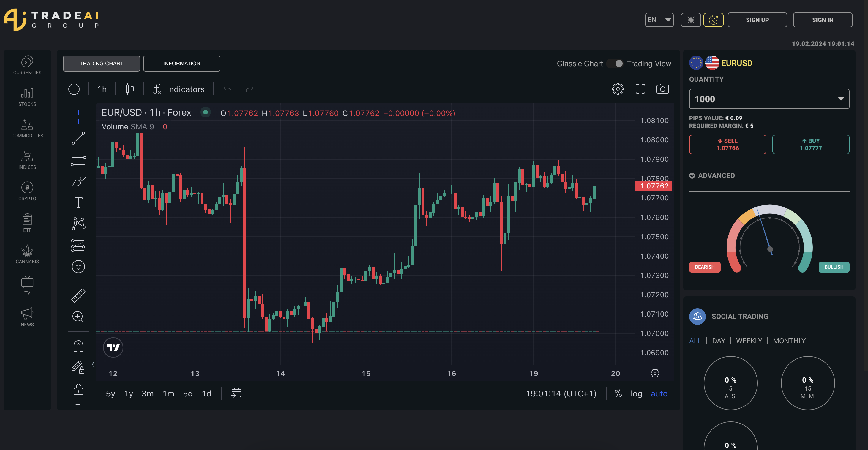
Task: Switch to dark theme moon button
Action: [x=713, y=20]
